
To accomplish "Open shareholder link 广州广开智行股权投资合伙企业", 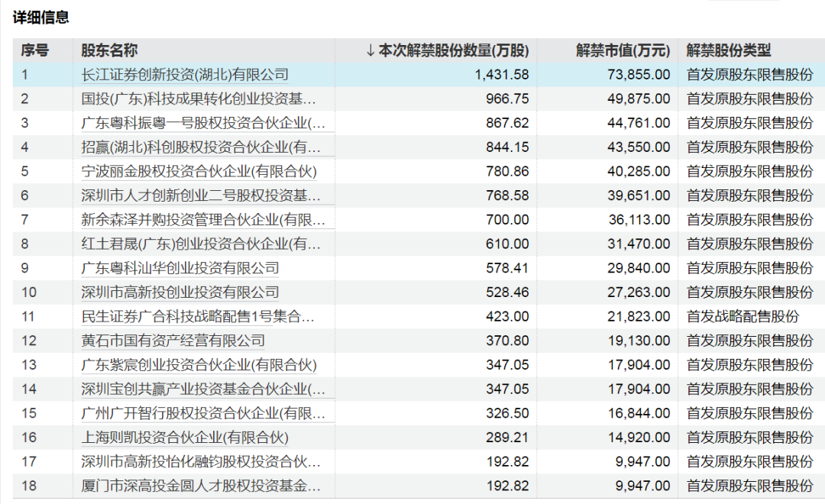I will point(203,414).
